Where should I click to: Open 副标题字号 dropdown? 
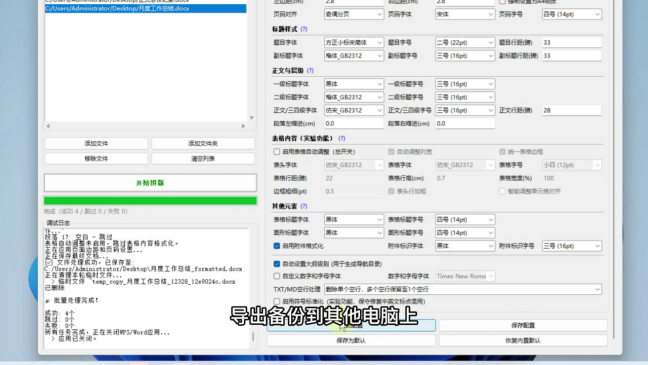point(465,56)
